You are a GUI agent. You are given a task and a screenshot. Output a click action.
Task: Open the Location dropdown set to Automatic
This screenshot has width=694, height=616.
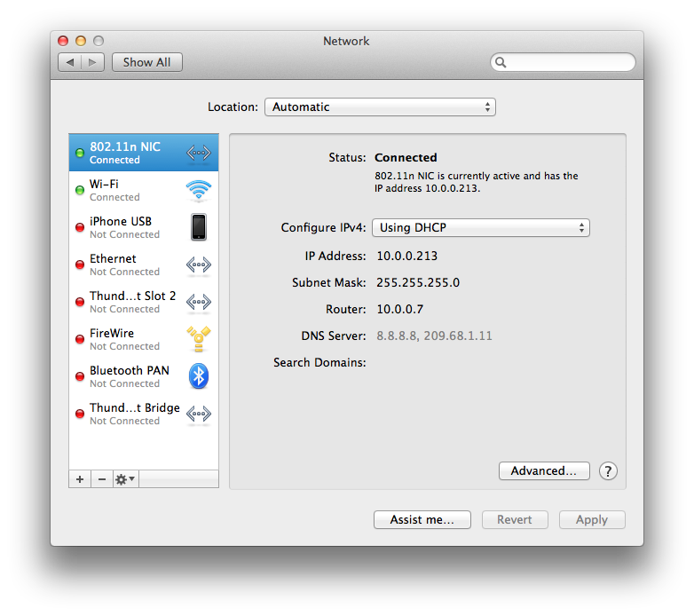(380, 107)
